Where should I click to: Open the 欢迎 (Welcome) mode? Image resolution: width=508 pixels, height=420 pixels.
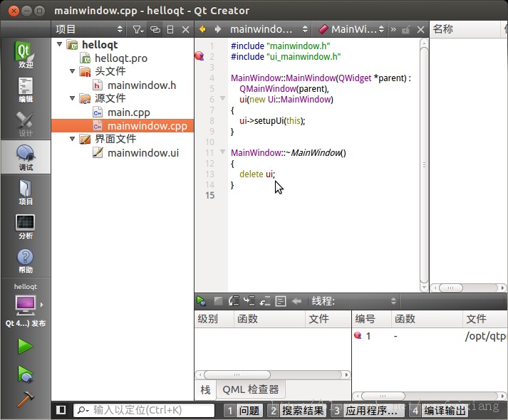(x=25, y=55)
